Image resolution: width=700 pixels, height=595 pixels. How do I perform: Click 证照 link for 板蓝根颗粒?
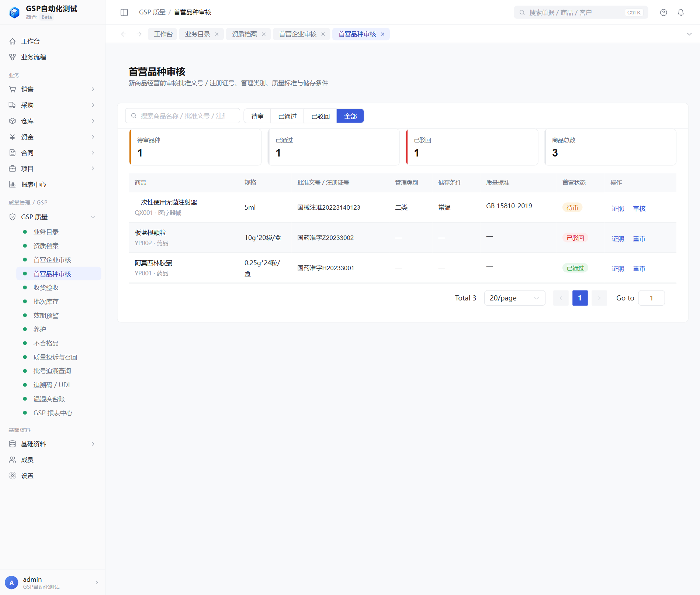click(x=618, y=239)
